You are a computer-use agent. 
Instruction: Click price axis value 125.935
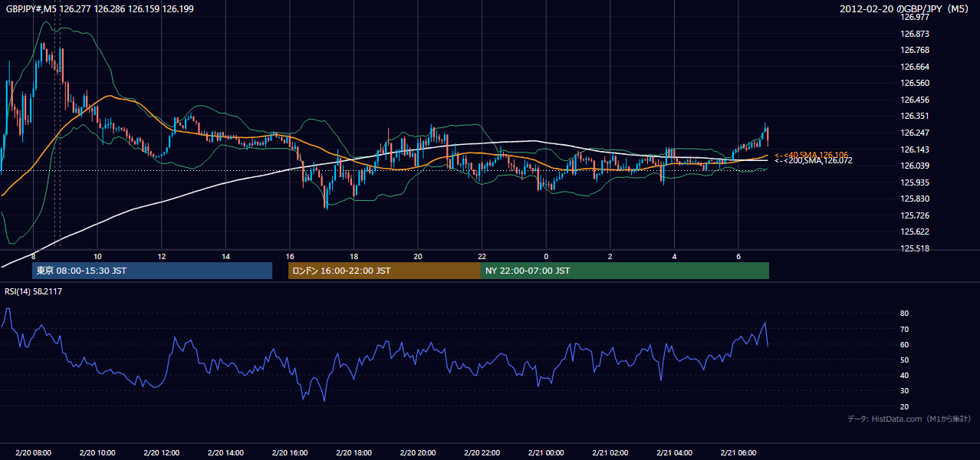(915, 182)
